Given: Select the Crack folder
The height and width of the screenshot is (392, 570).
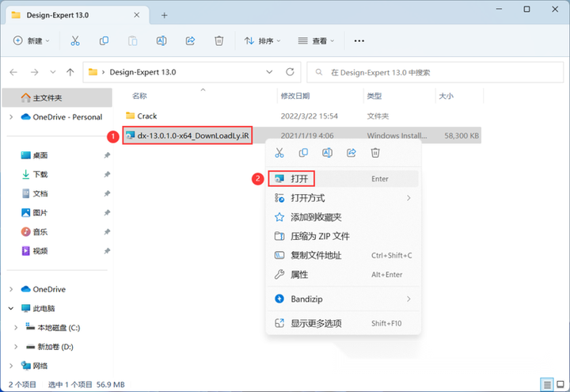Looking at the screenshot, I should [147, 116].
